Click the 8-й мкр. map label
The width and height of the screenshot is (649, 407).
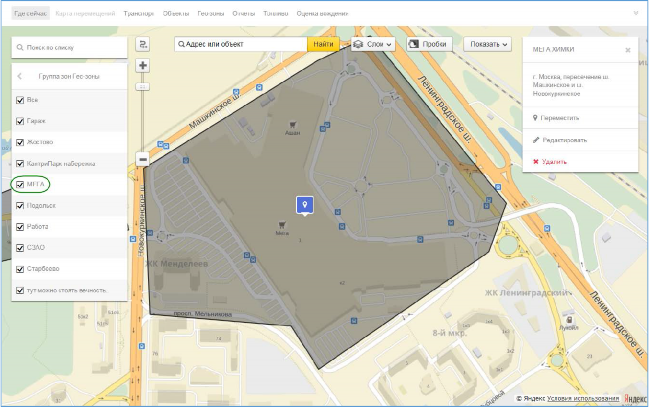click(449, 333)
